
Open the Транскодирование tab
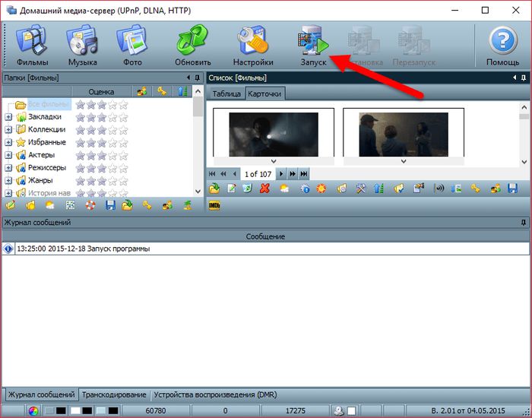114,395
